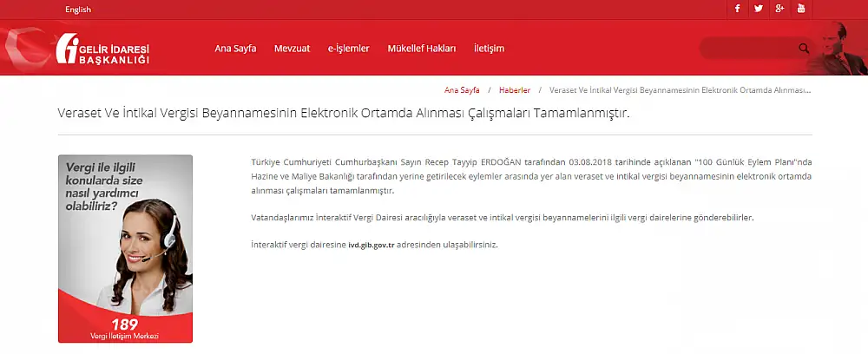
Task: Open the Facebook social icon
Action: [x=737, y=9]
